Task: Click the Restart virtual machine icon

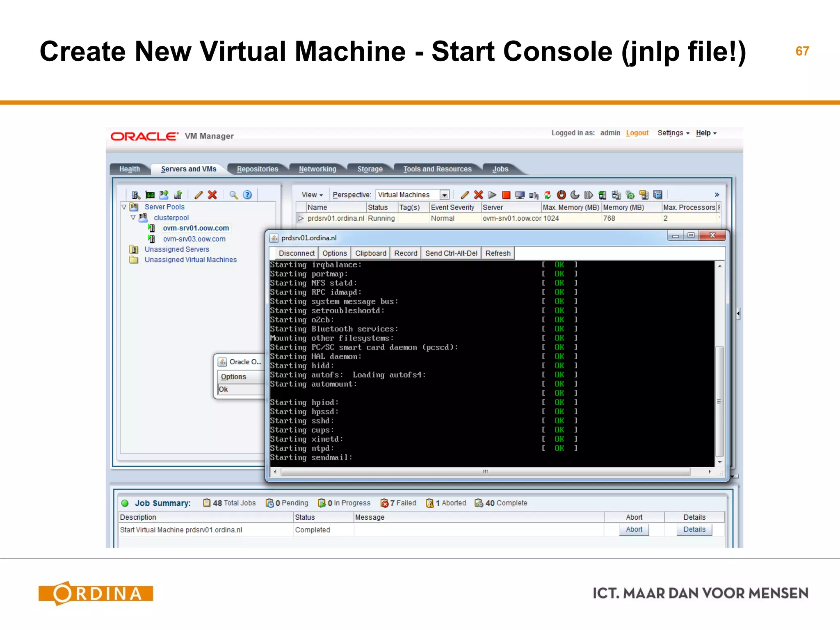Action: point(548,195)
